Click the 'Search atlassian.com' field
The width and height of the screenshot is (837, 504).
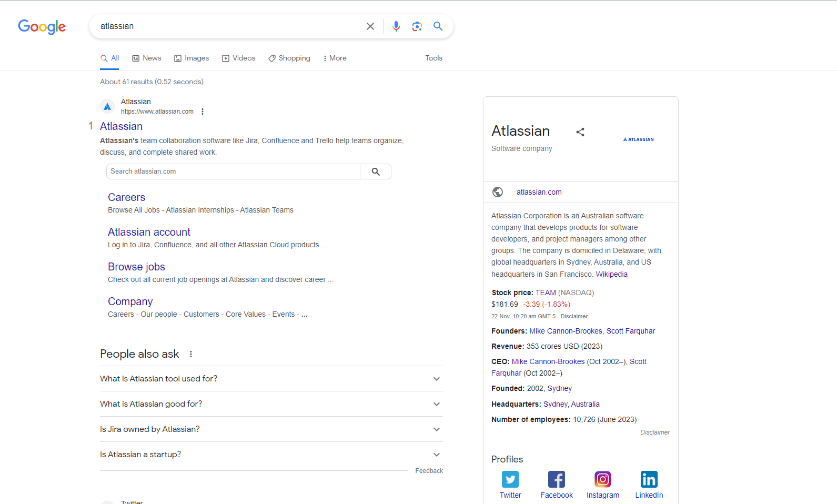(x=234, y=172)
